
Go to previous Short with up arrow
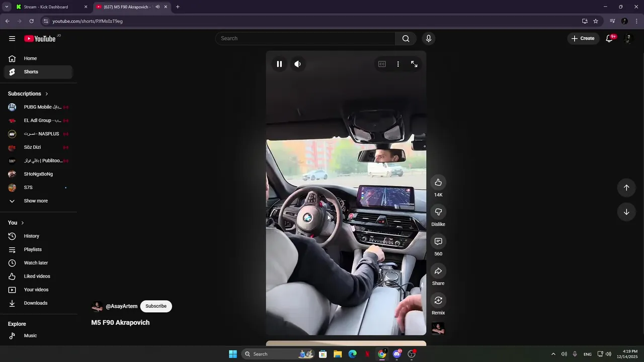pyautogui.click(x=626, y=188)
